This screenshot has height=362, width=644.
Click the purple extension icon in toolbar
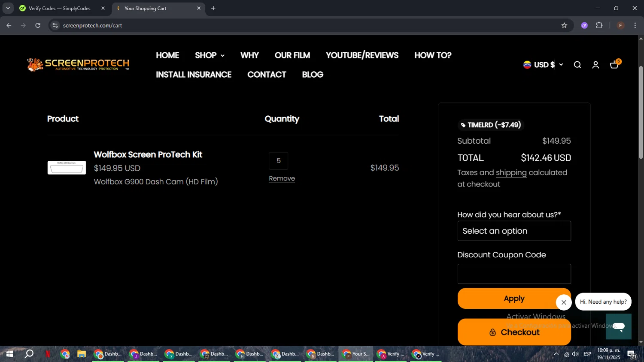584,25
